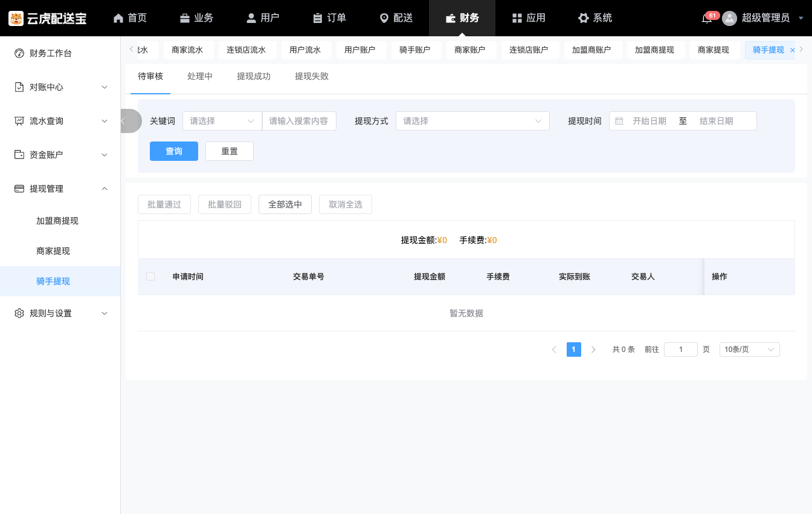Switch to the 提现失败 tab

coord(312,76)
